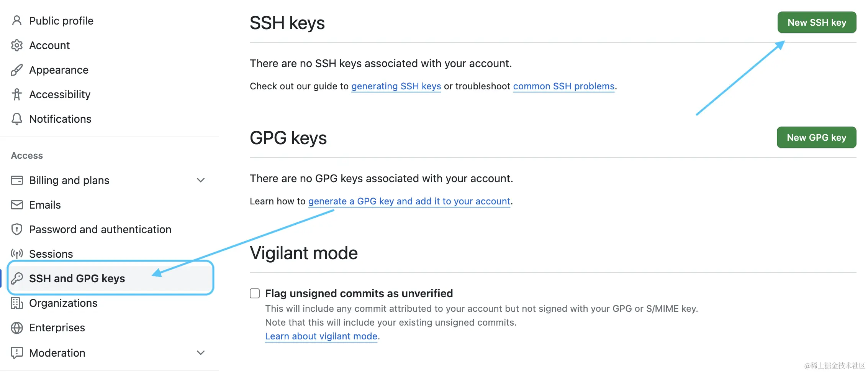Click the New SSH key button
Viewport: 868px width, 372px height.
(x=817, y=23)
